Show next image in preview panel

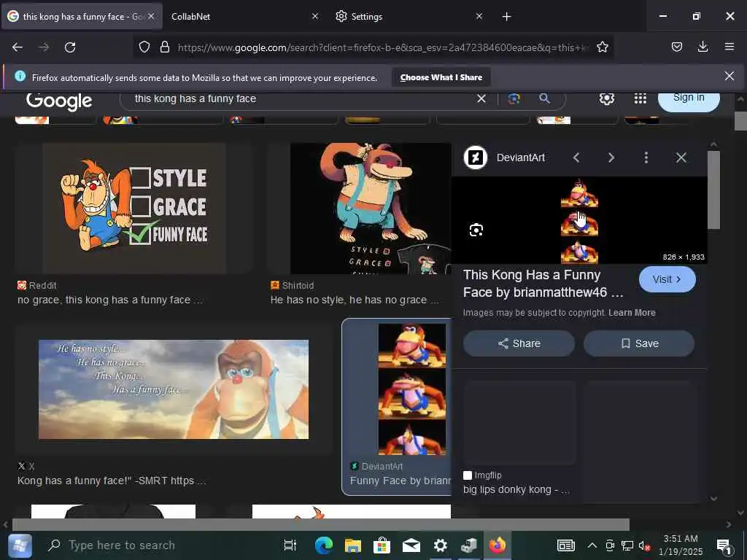pos(611,157)
